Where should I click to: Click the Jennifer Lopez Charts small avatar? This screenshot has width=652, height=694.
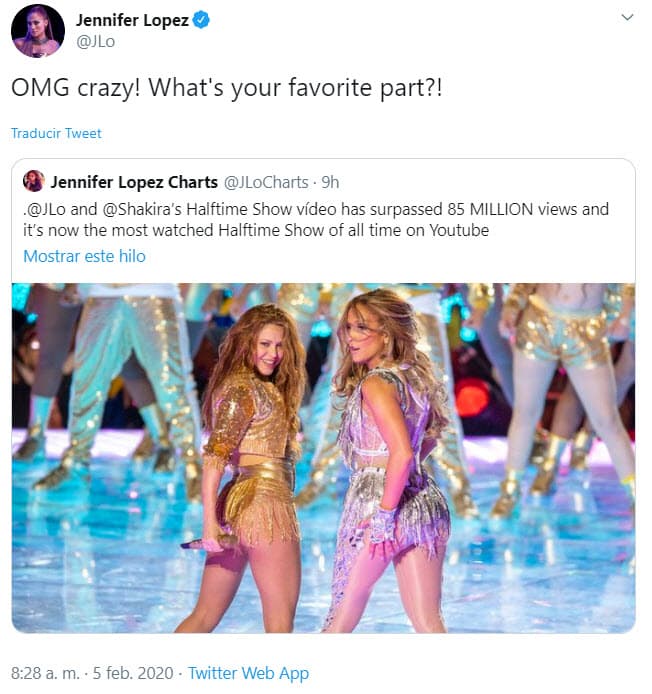34,181
